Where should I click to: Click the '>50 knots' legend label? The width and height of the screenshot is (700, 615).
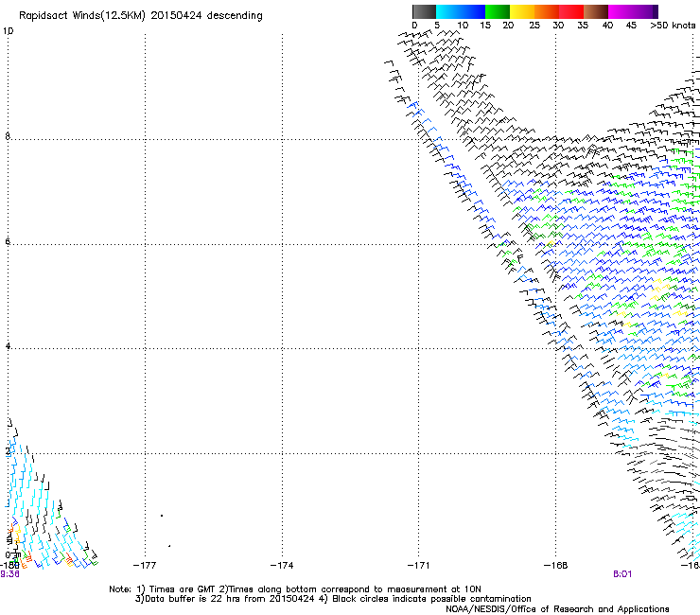coord(673,26)
